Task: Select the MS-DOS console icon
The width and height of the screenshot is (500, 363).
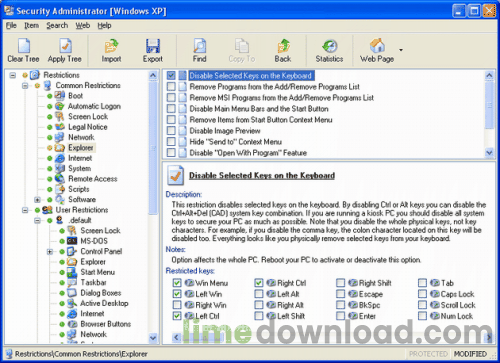Action: click(x=72, y=241)
